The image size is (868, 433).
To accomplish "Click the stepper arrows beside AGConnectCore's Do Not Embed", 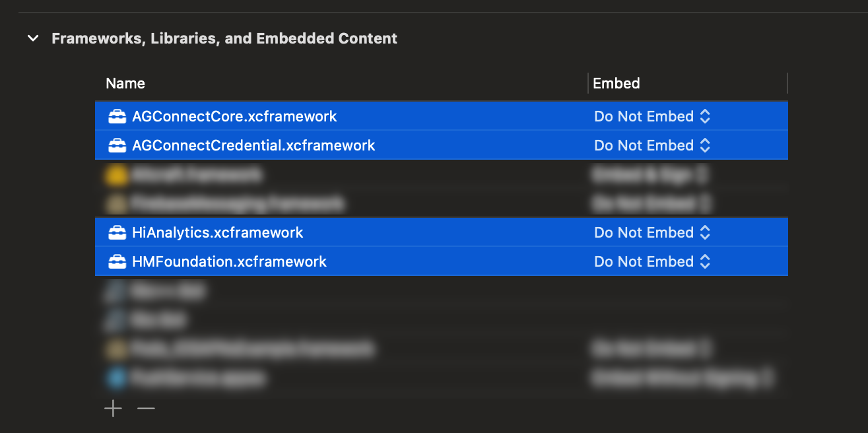I will [x=705, y=117].
